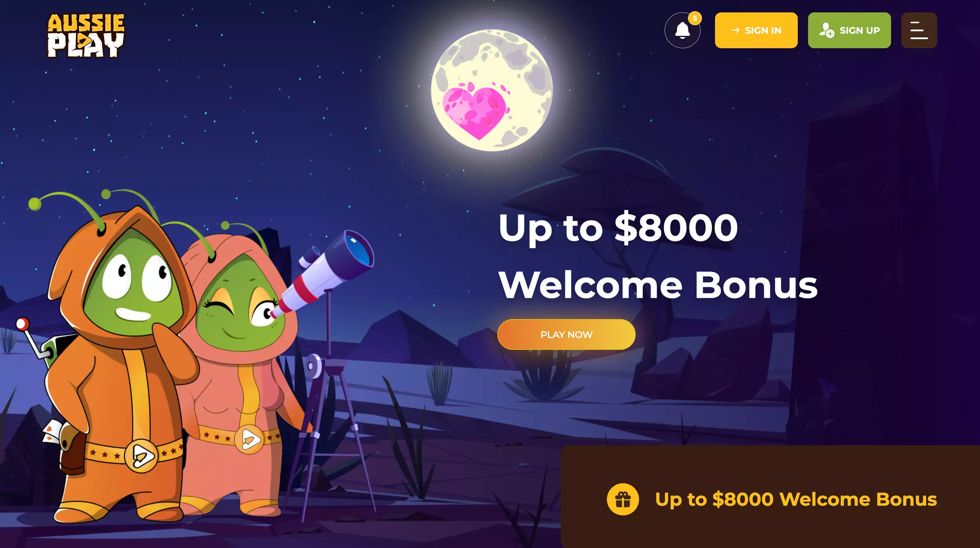Click the Welcome Bonus hero heading line
This screenshot has height=548, width=980.
click(x=658, y=285)
